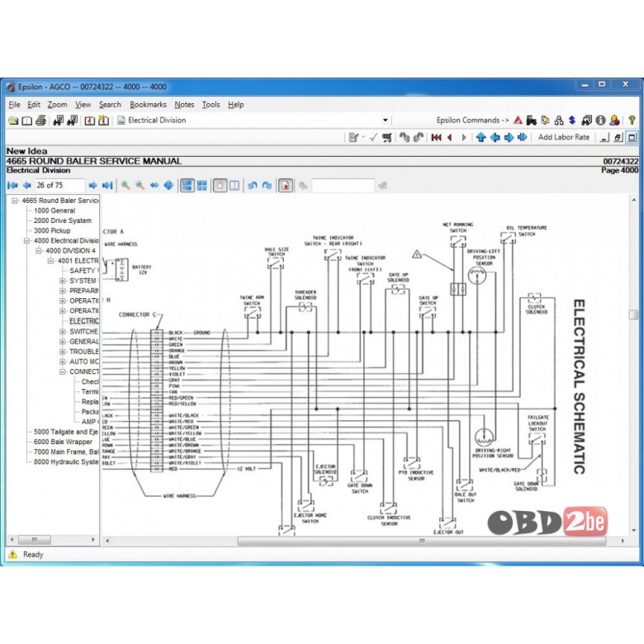Screen dimensions: 644x644
Task: Click the blue dollar sign icon
Action: 572,121
